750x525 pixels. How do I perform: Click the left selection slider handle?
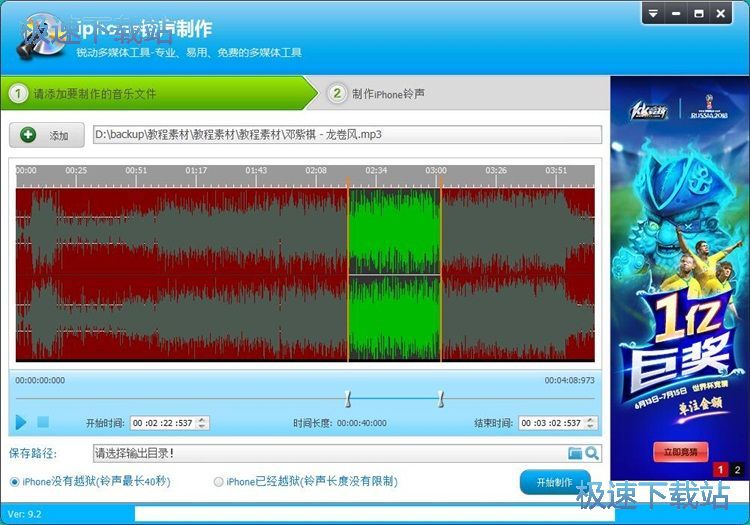coord(348,399)
